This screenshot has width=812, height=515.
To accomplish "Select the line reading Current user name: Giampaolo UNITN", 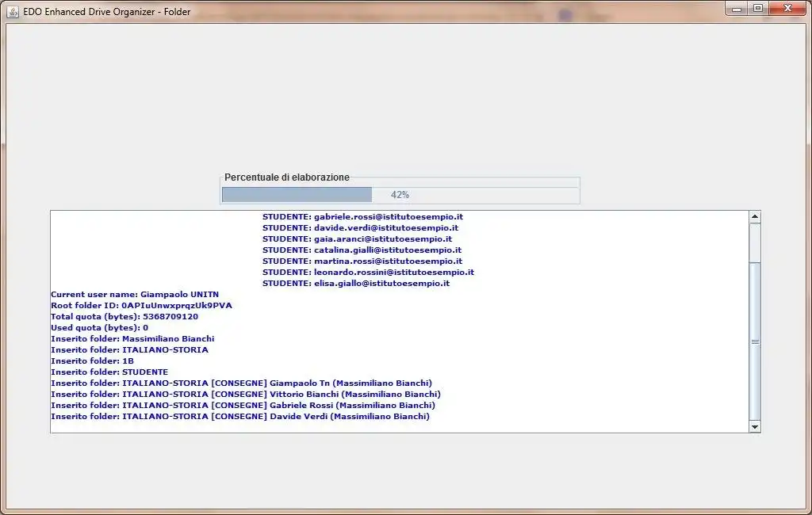I will click(135, 294).
